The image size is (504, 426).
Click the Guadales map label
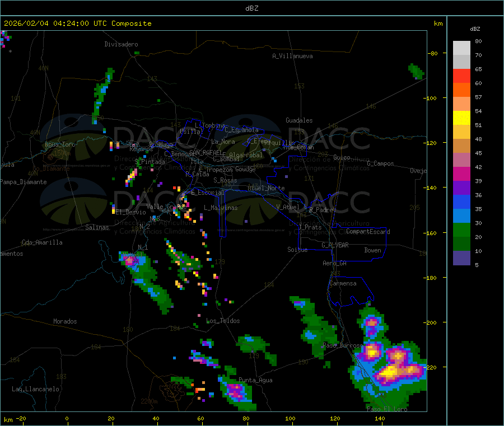coord(299,120)
